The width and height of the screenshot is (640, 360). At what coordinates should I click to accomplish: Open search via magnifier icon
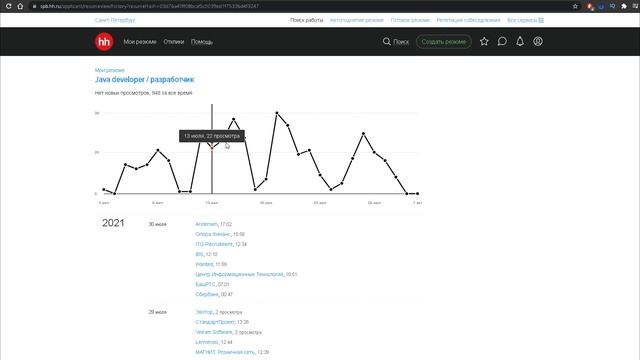386,42
